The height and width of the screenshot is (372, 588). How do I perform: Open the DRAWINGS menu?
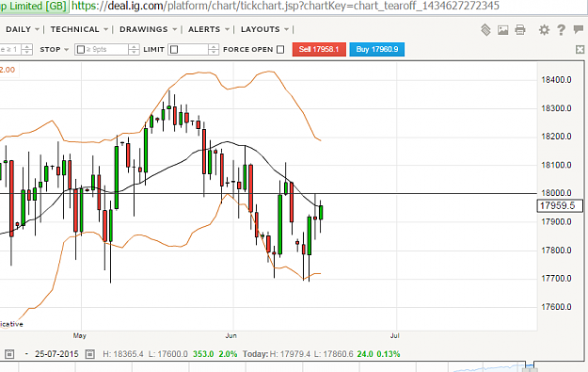148,29
